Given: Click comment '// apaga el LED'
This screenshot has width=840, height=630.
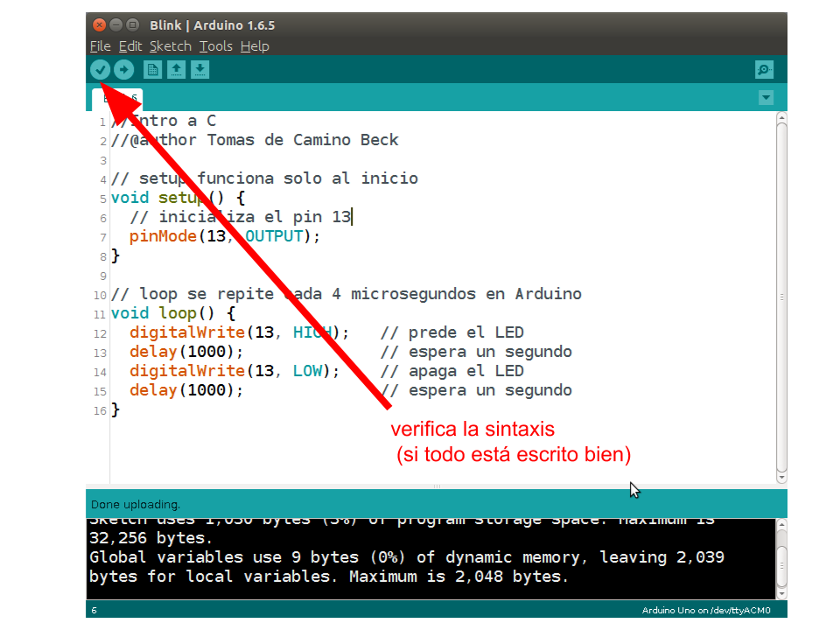Looking at the screenshot, I should click(x=452, y=371).
